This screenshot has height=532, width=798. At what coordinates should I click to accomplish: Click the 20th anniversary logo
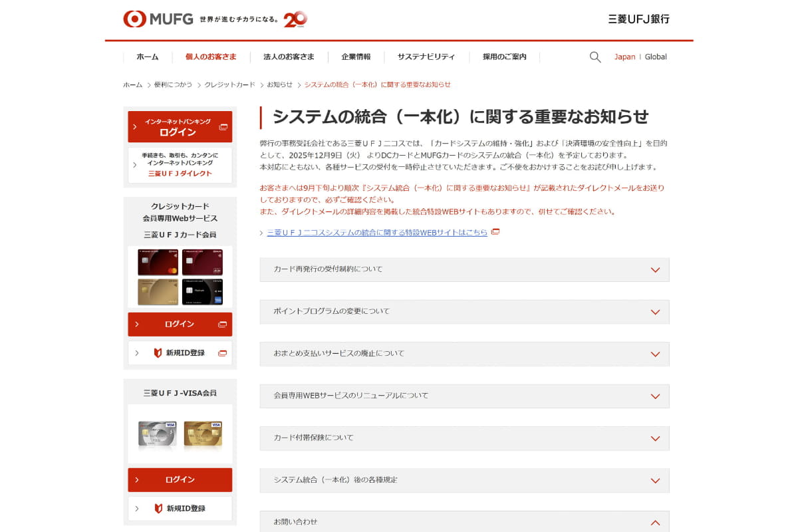coord(295,19)
